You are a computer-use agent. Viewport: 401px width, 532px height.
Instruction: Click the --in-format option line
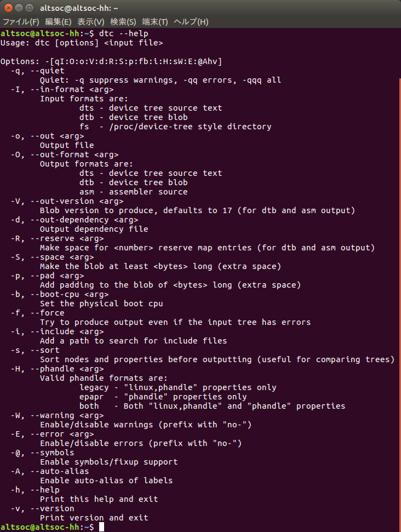(x=62, y=89)
